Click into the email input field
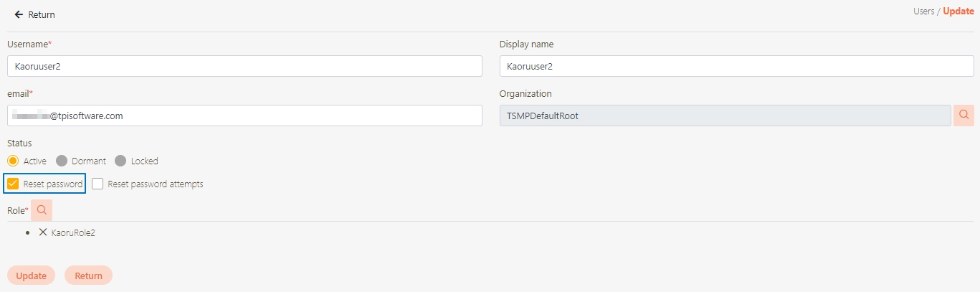The height and width of the screenshot is (292, 980). [x=244, y=115]
